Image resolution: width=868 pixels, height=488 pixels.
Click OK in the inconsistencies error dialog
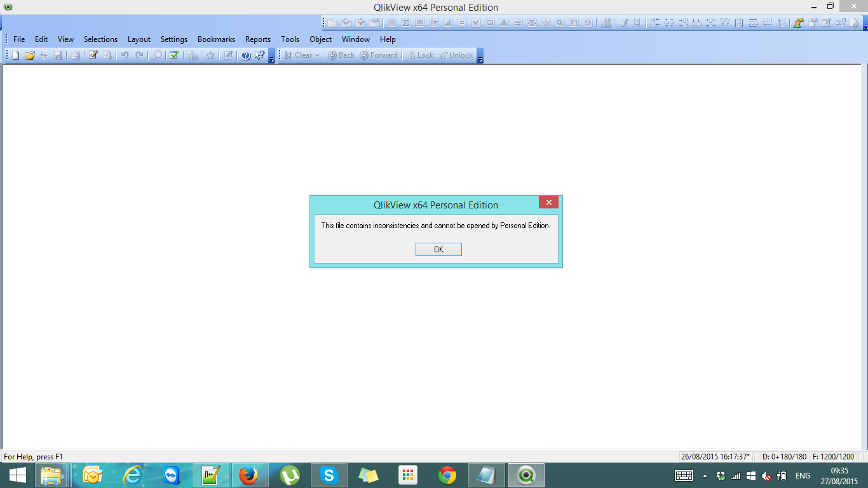(438, 250)
